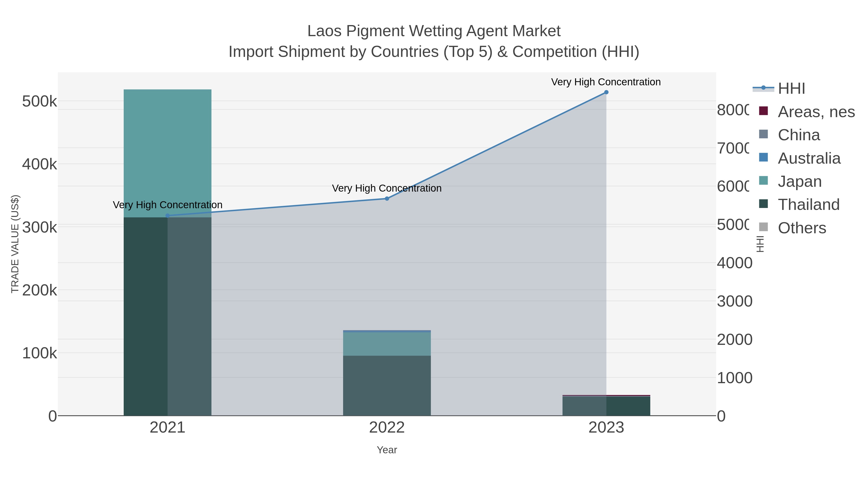Image resolution: width=868 pixels, height=488 pixels.
Task: Click the 500k trade value tick label
Action: pos(40,101)
